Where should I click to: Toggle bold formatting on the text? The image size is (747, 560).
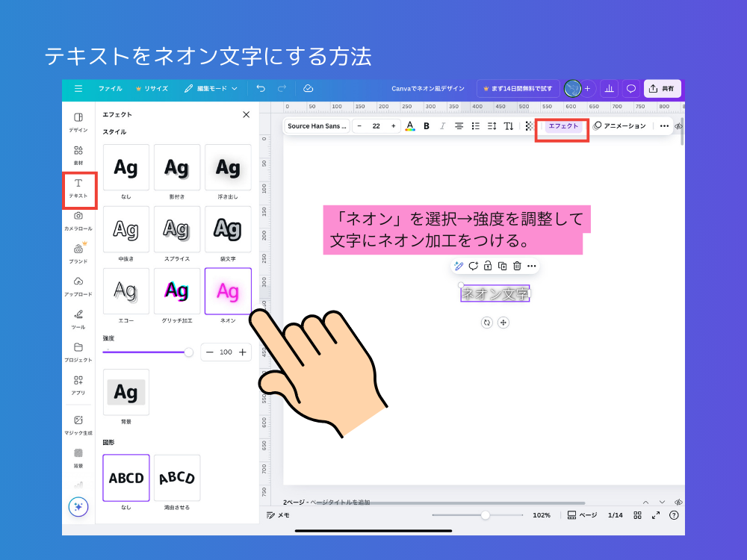click(x=426, y=126)
